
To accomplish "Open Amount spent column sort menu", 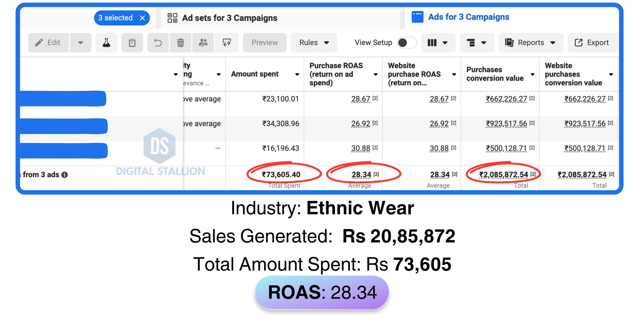I will click(297, 74).
